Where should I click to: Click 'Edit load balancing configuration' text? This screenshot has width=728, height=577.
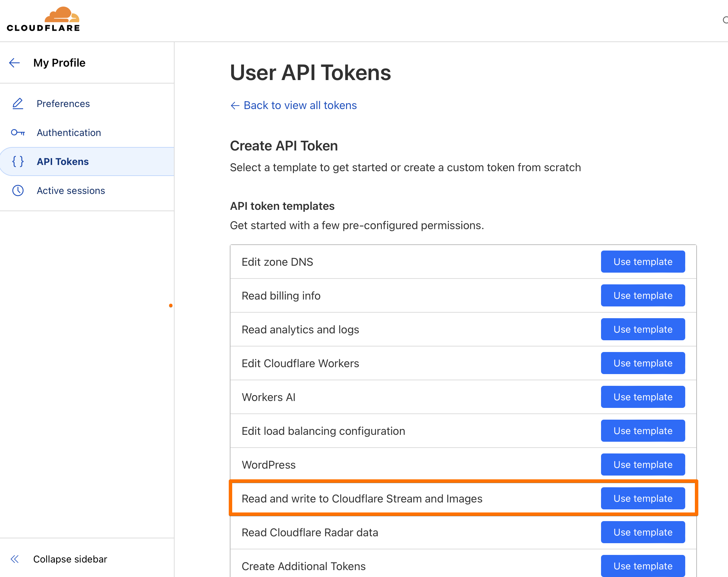click(x=323, y=431)
